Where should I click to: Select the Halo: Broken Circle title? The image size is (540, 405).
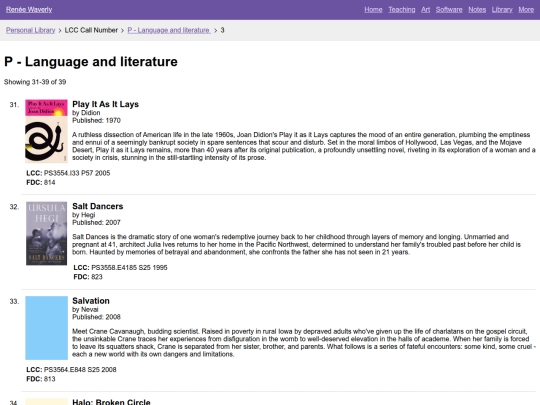point(111,402)
